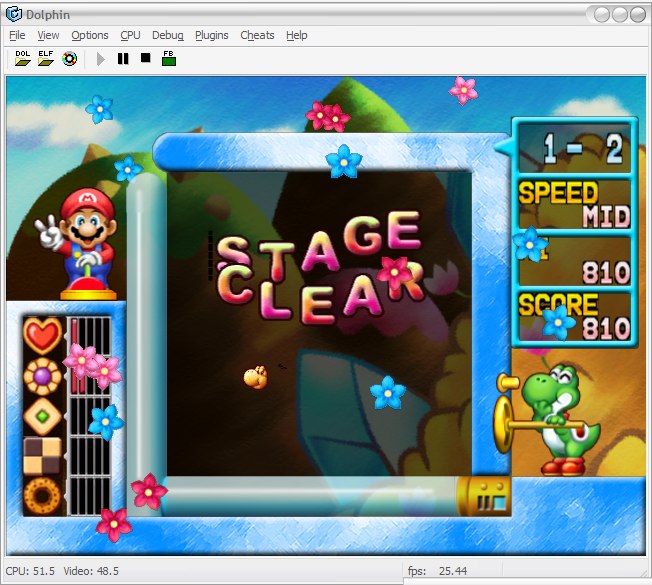Click the CPU: 51.5 status text
The height and width of the screenshot is (585, 652).
[x=30, y=571]
